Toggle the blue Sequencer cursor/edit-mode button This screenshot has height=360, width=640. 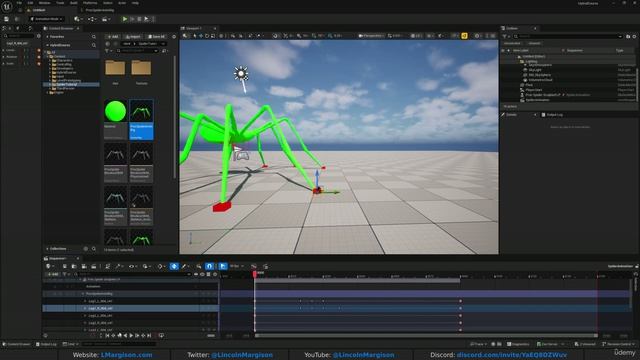point(223,266)
